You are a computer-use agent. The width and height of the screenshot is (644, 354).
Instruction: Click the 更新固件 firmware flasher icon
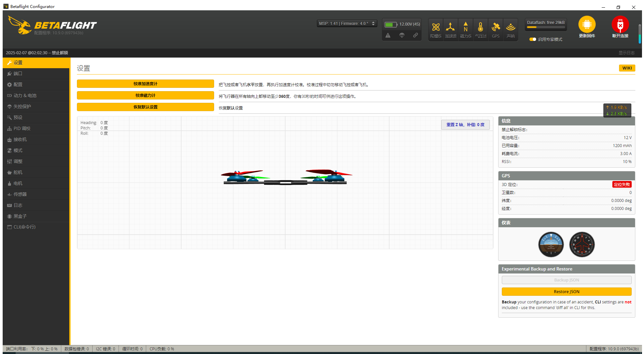pos(587,24)
